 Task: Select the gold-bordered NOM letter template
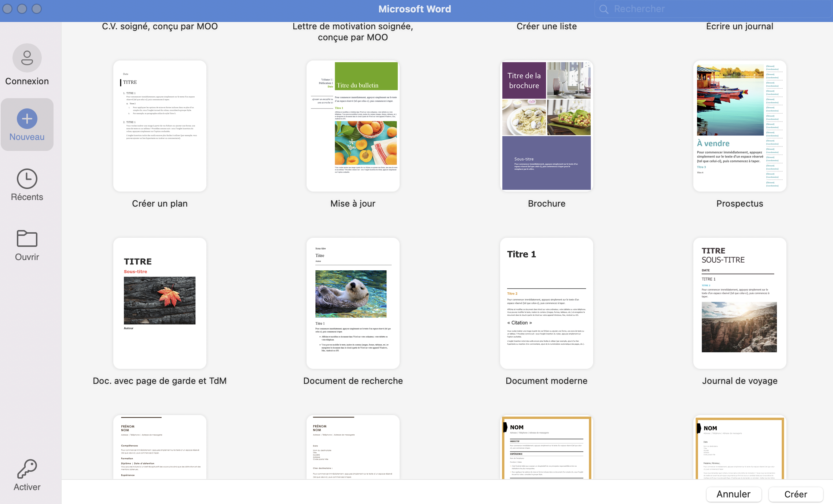click(740, 447)
